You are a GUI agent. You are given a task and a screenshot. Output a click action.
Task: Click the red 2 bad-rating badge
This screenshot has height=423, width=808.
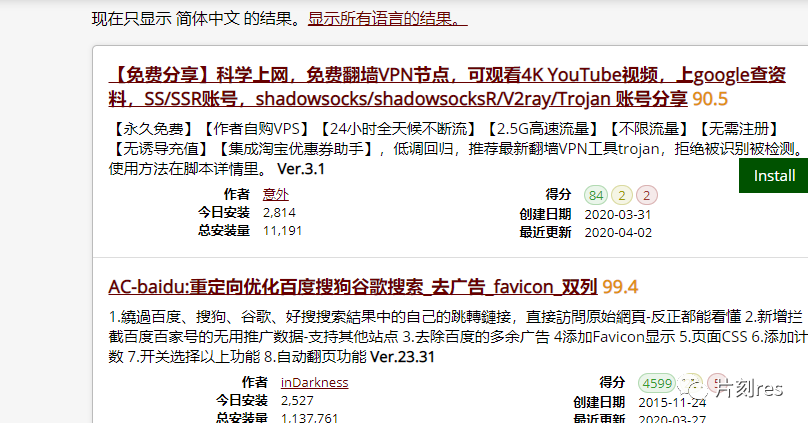[647, 195]
